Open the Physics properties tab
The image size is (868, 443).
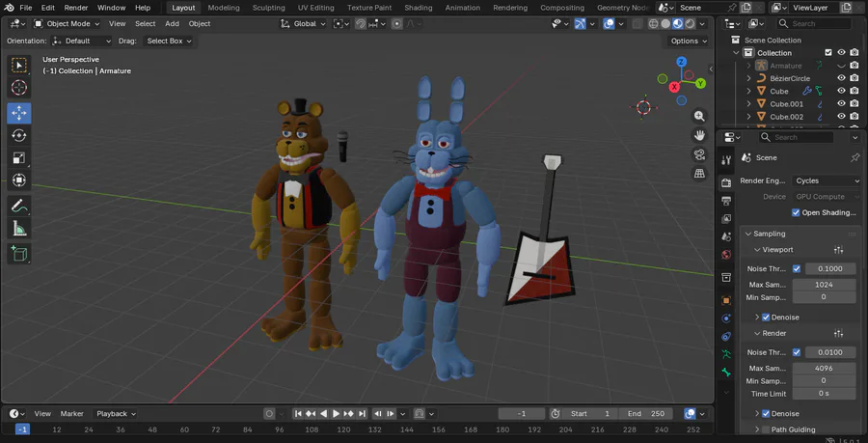[x=726, y=318]
